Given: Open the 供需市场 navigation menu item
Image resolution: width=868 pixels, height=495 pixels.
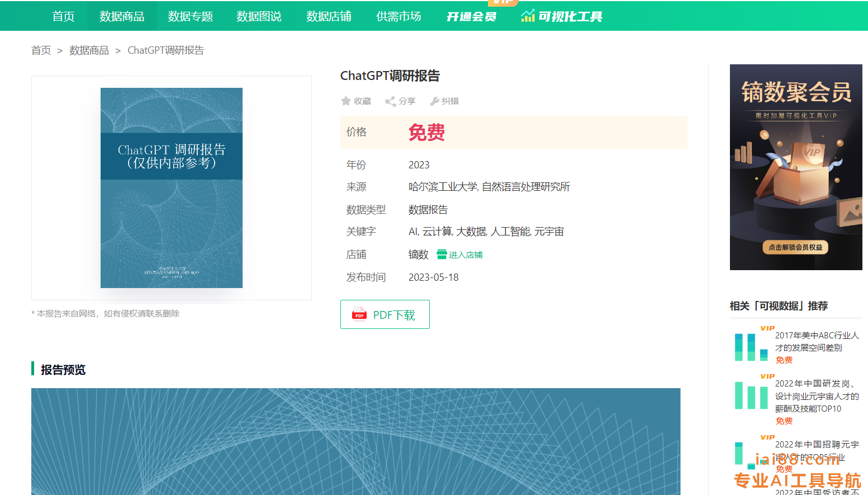Looking at the screenshot, I should (399, 16).
